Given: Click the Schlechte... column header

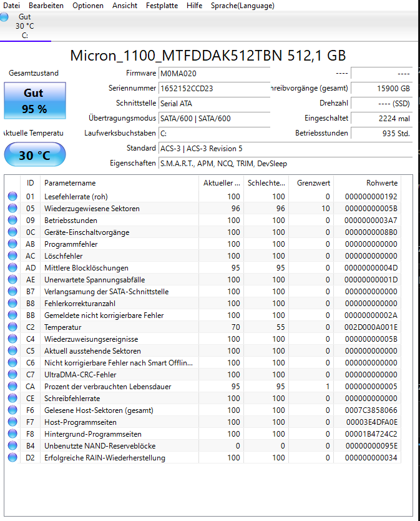Looking at the screenshot, I should [266, 183].
